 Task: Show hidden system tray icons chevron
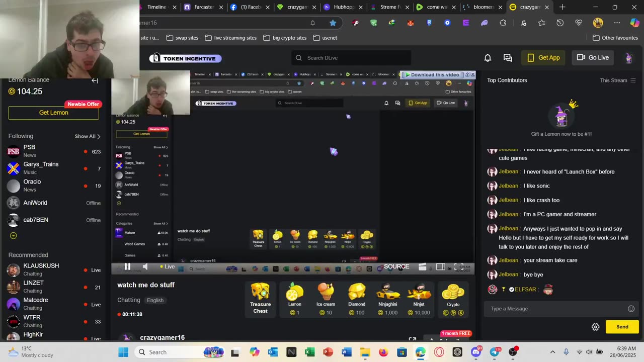tap(552, 352)
